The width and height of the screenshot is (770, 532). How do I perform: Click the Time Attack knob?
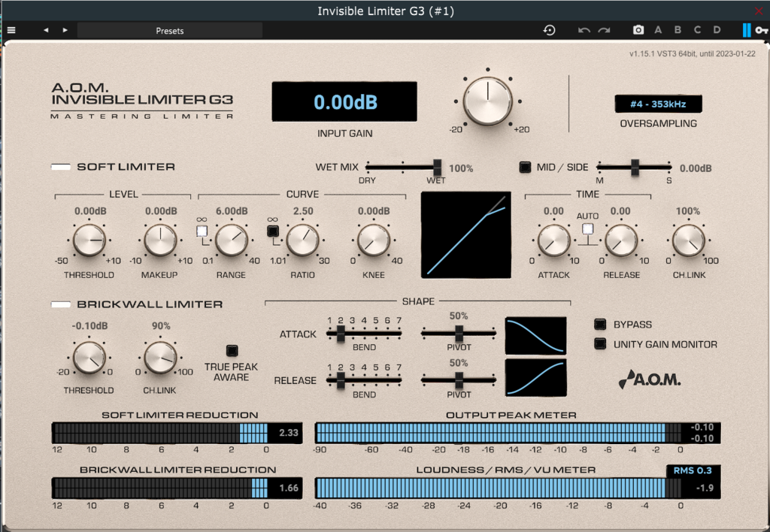pos(554,240)
